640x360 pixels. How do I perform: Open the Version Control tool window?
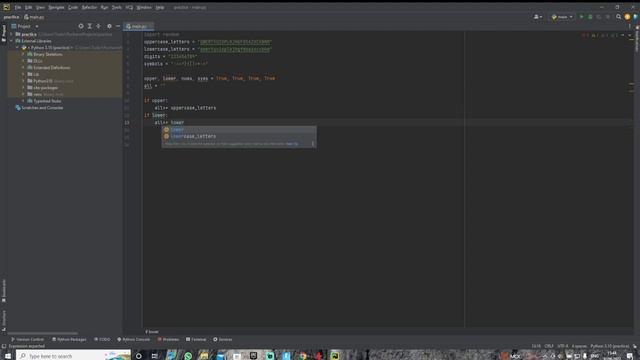[27, 339]
